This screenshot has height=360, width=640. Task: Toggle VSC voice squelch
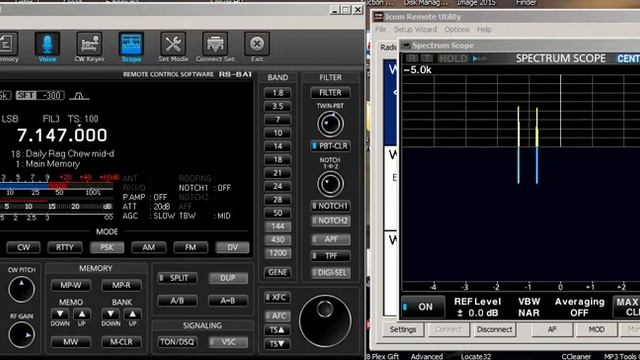[x=228, y=342]
